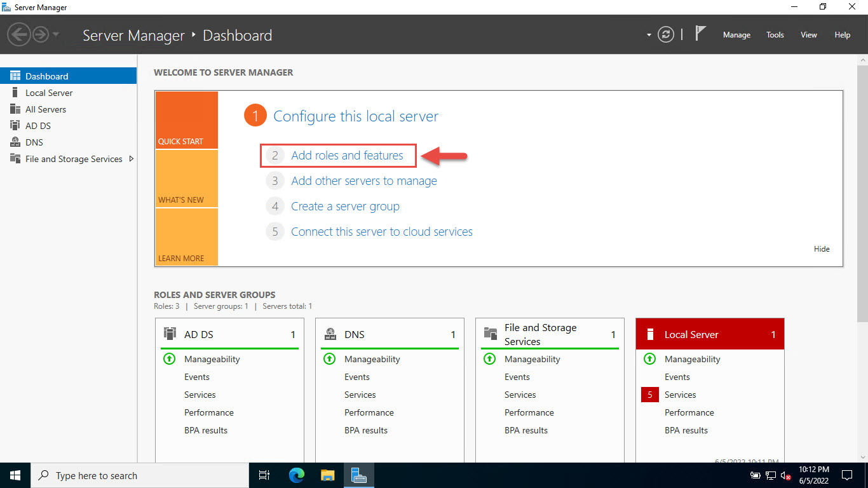Click the AD DS tile role icon
The width and height of the screenshot is (868, 488).
[170, 334]
